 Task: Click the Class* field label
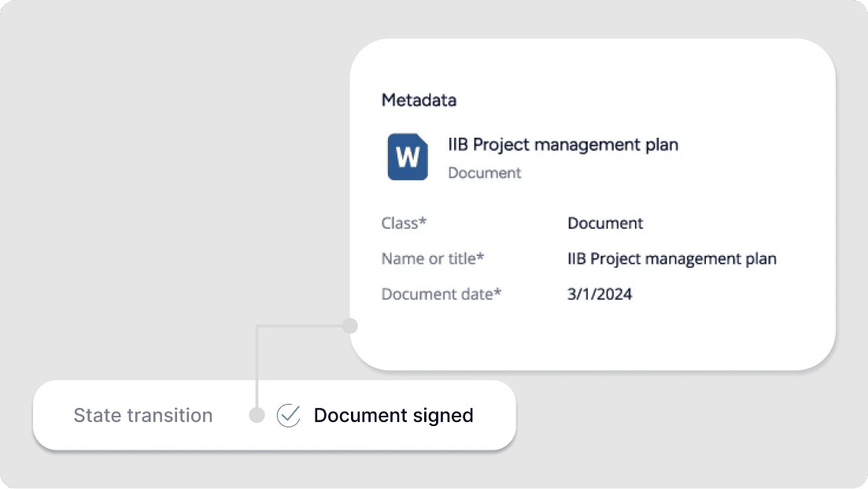click(x=404, y=223)
